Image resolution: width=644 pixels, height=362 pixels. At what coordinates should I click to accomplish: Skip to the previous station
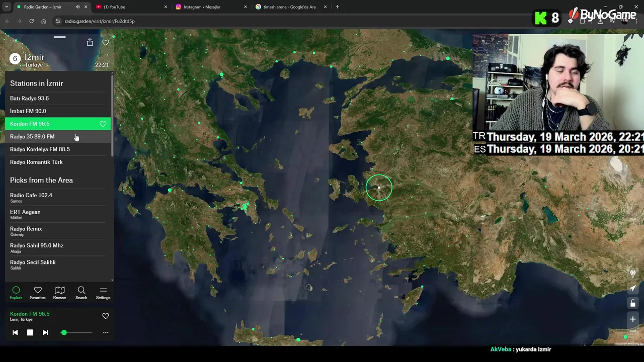pos(15,332)
